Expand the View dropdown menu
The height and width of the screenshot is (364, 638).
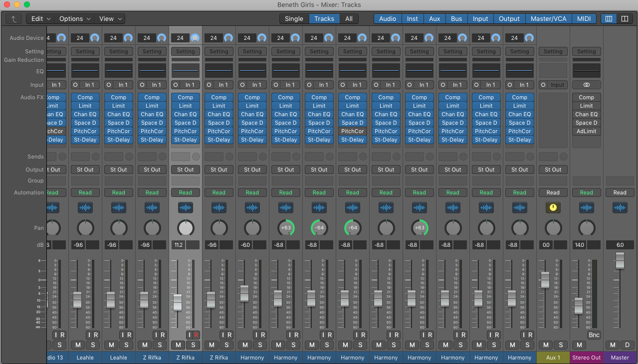pos(110,19)
